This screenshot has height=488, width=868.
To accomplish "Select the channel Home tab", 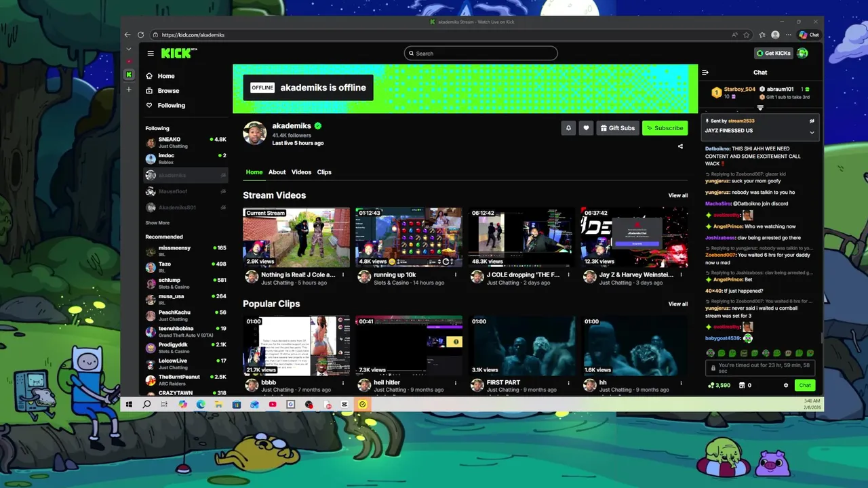I will (x=254, y=172).
